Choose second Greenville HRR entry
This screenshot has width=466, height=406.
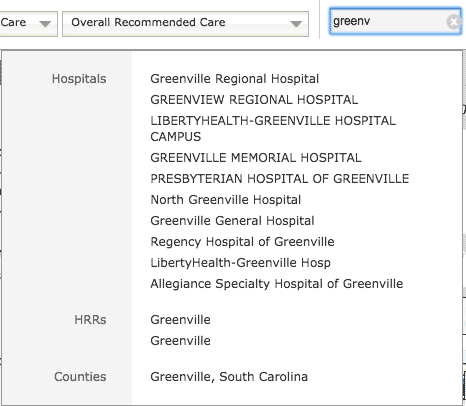click(x=180, y=341)
